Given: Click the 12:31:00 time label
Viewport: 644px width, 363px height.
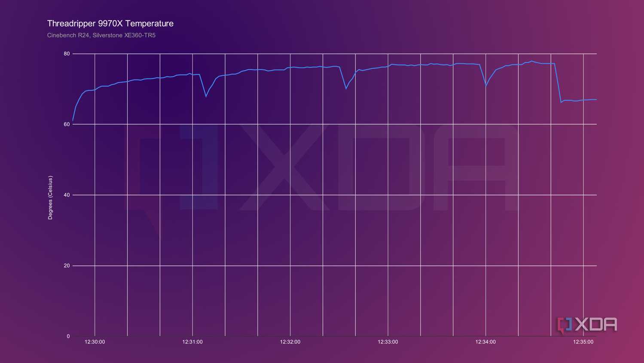Looking at the screenshot, I should coord(192,342).
